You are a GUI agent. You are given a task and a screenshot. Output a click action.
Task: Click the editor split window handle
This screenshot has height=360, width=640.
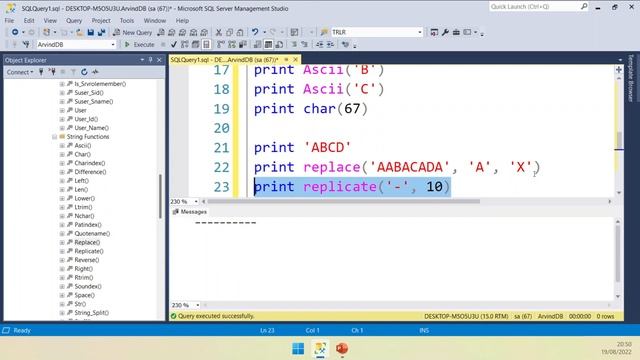[619, 70]
